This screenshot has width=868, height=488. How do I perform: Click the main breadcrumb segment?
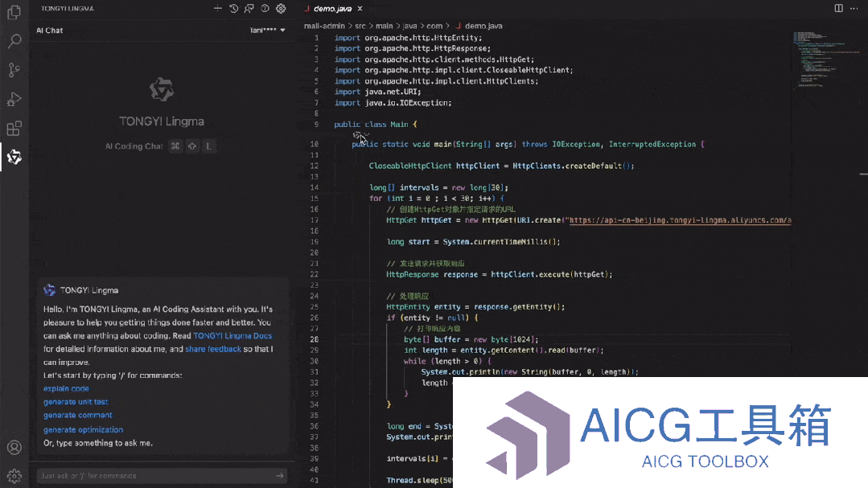(385, 26)
